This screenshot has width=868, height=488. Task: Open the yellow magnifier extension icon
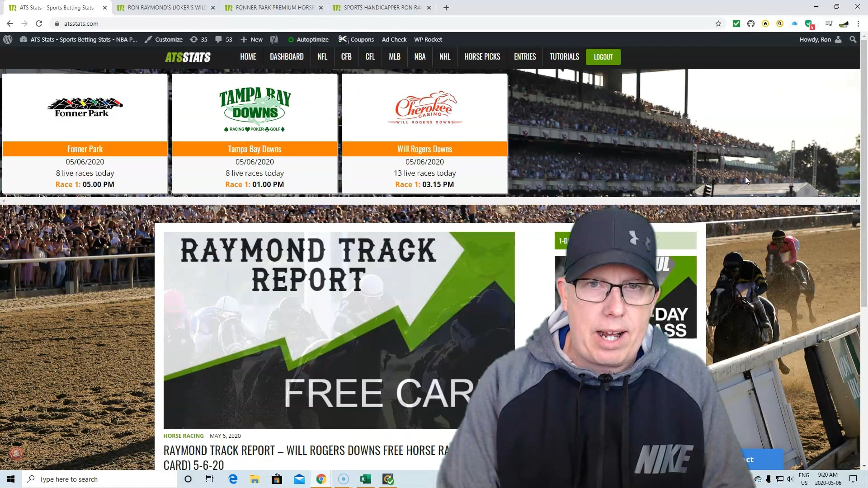[x=780, y=23]
